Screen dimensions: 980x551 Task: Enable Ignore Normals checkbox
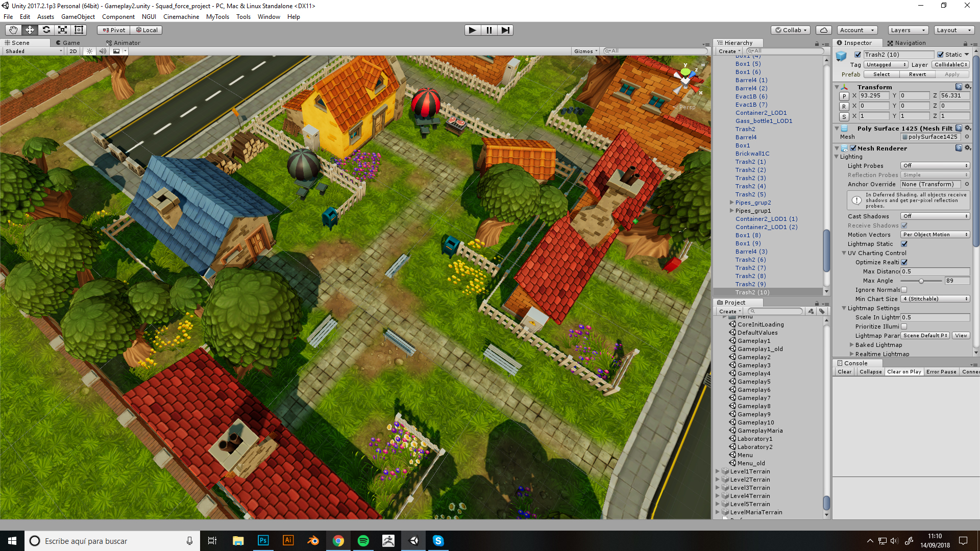coord(904,290)
